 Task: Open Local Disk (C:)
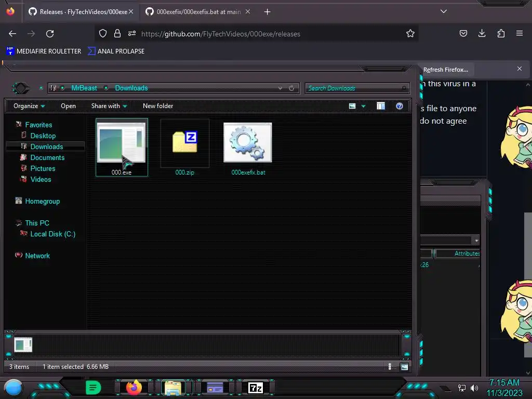pos(52,234)
